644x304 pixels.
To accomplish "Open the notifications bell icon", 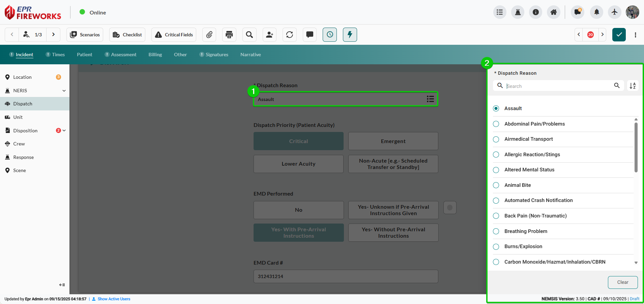I will point(596,12).
